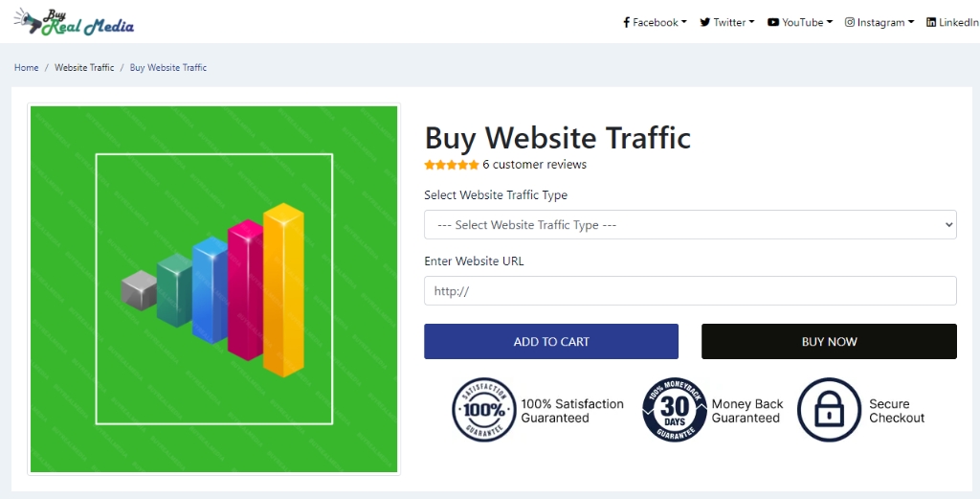This screenshot has width=980, height=499.
Task: Focus the Enter Website URL field
Action: tap(690, 291)
